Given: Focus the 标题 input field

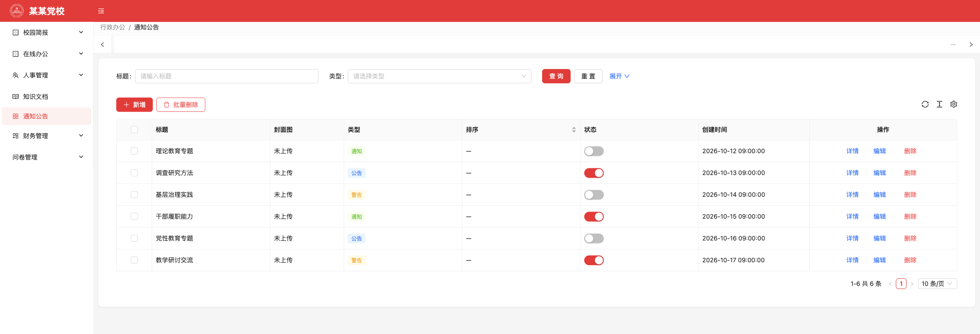Looking at the screenshot, I should pyautogui.click(x=227, y=76).
